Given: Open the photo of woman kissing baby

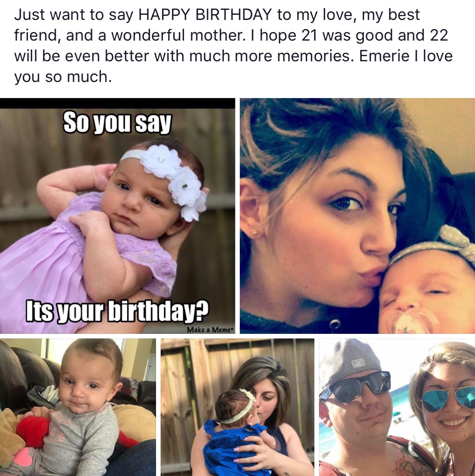Looking at the screenshot, I should coord(357,216).
